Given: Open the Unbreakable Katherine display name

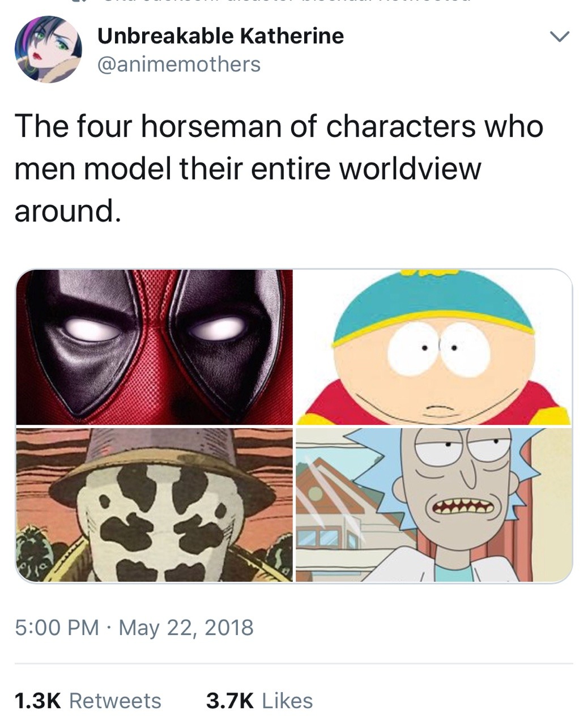Looking at the screenshot, I should point(220,36).
